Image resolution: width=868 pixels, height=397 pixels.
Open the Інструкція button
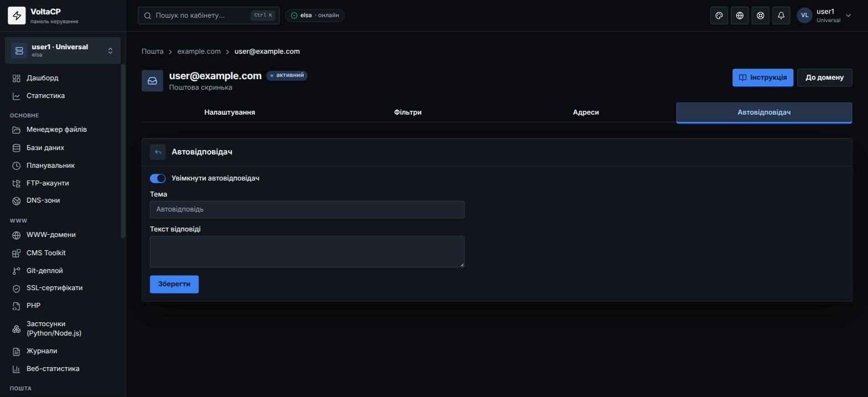[763, 78]
